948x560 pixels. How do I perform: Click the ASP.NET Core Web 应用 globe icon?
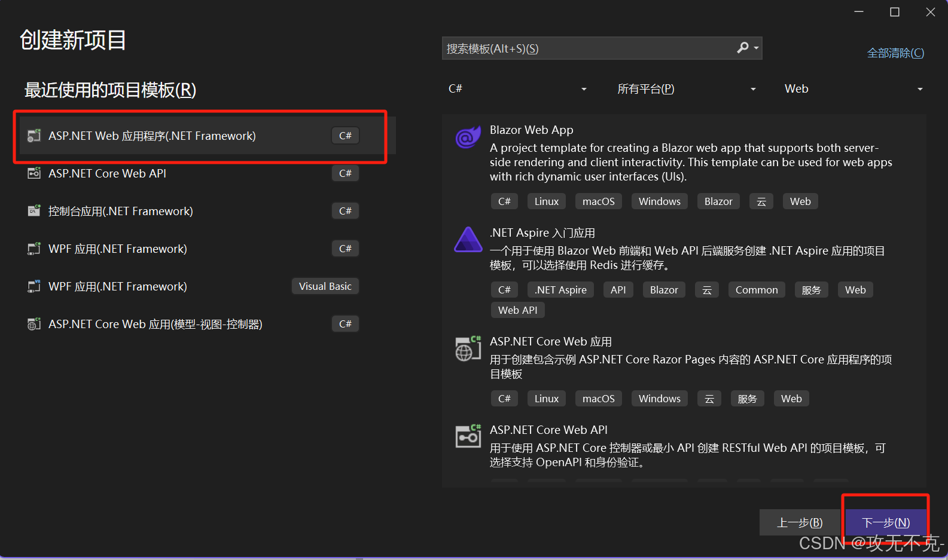click(x=468, y=349)
